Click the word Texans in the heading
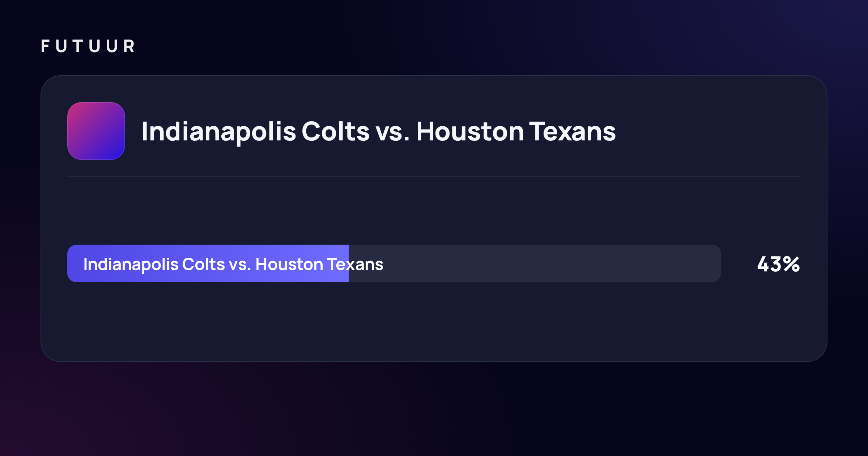The height and width of the screenshot is (456, 868). pos(573,131)
